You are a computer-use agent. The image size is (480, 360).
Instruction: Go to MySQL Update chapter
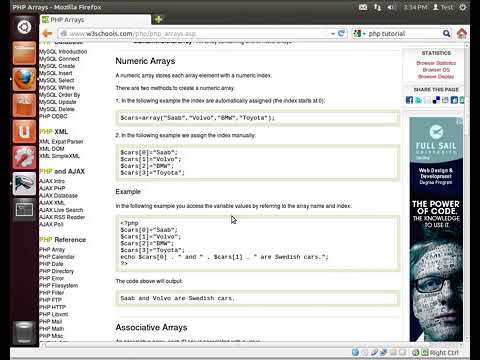58,102
